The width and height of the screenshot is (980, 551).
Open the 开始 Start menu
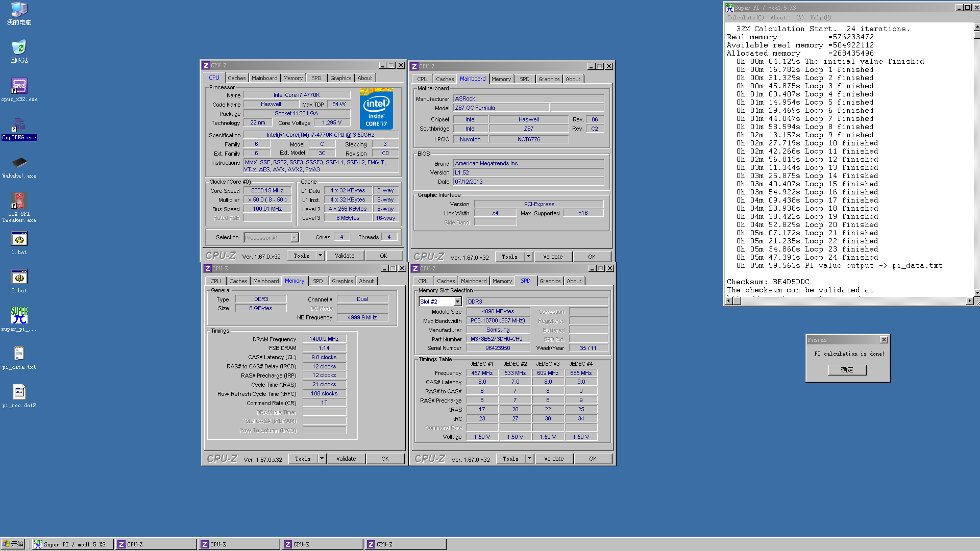pos(13,544)
